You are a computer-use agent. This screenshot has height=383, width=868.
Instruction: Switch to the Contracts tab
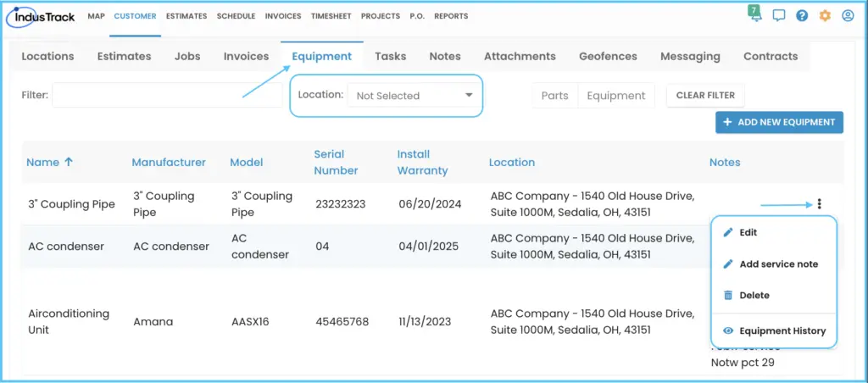tap(771, 56)
